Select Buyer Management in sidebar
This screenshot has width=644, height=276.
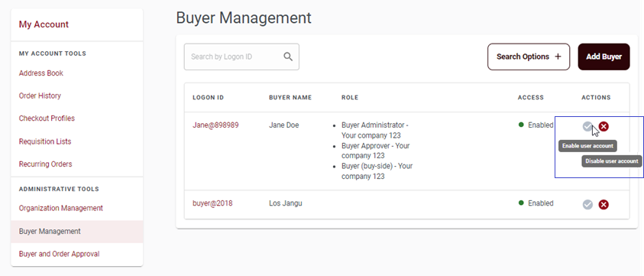[x=77, y=232]
